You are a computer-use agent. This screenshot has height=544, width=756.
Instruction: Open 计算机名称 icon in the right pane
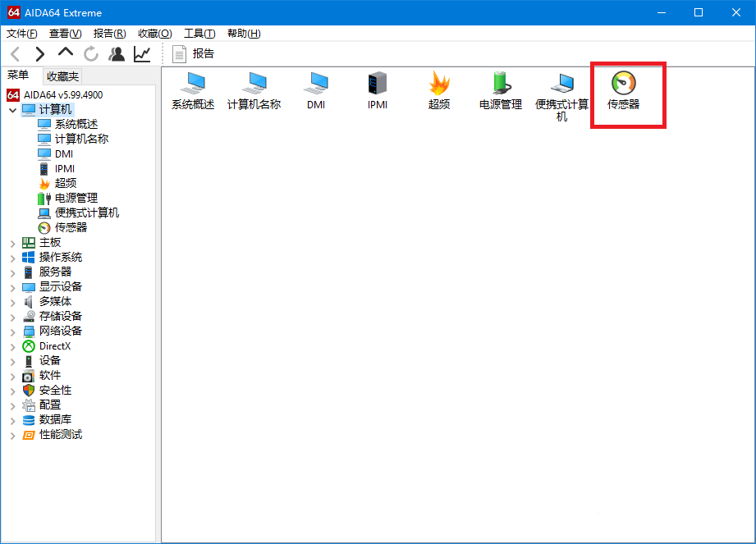point(254,90)
